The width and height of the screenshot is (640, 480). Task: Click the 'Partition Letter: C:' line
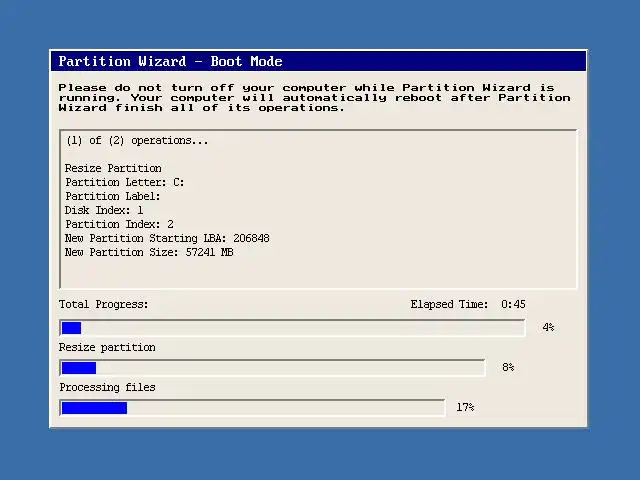tap(124, 182)
